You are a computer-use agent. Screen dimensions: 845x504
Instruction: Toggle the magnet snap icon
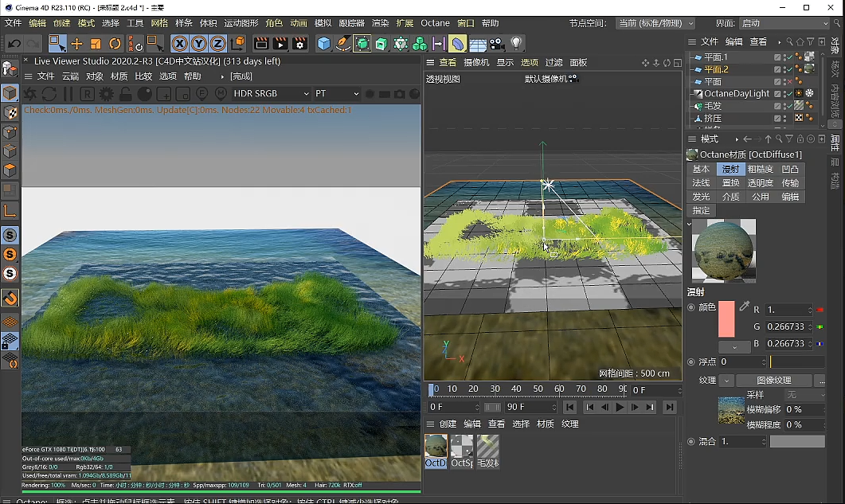(x=10, y=298)
